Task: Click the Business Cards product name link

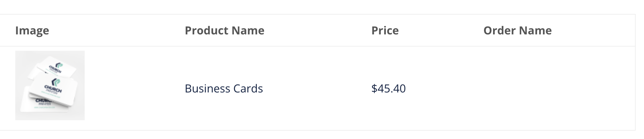Action: click(x=224, y=89)
